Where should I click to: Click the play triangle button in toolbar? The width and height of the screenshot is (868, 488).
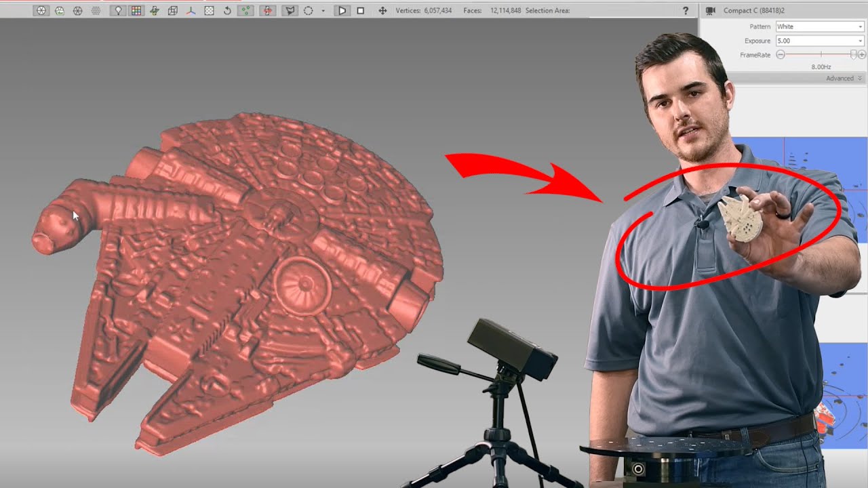click(342, 11)
